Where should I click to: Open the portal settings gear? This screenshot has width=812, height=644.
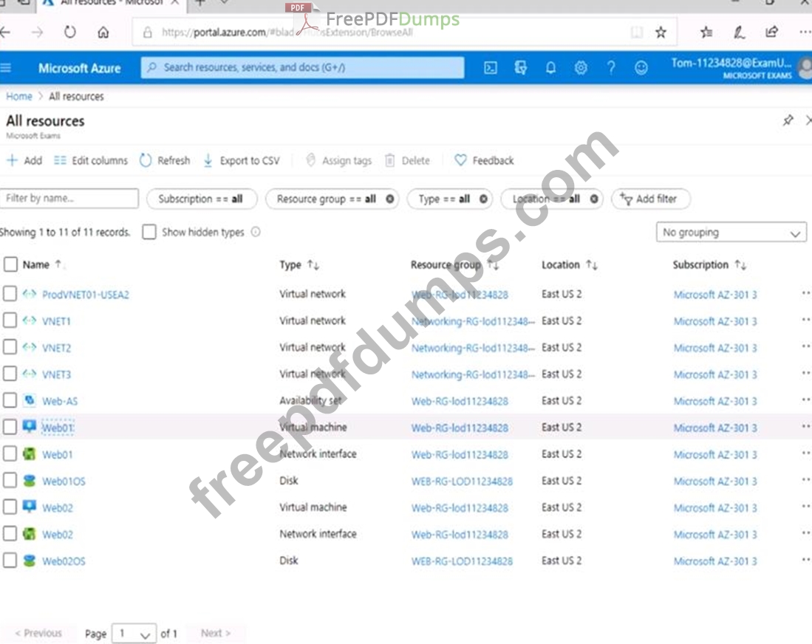581,68
